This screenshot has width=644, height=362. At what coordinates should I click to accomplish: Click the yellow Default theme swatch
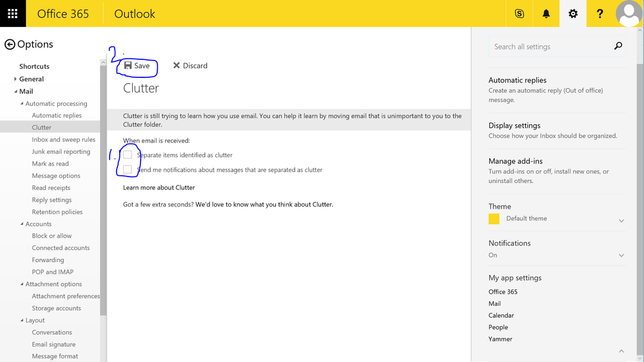[x=494, y=219]
